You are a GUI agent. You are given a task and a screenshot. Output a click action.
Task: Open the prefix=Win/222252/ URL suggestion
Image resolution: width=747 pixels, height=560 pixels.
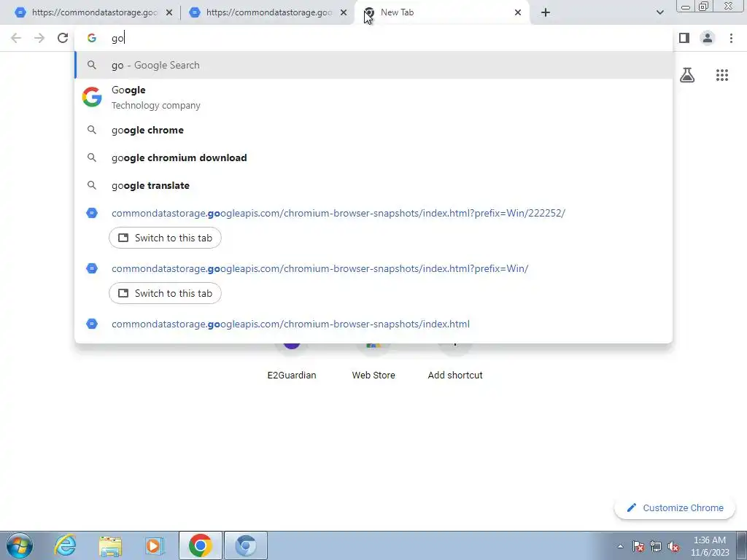(x=338, y=213)
